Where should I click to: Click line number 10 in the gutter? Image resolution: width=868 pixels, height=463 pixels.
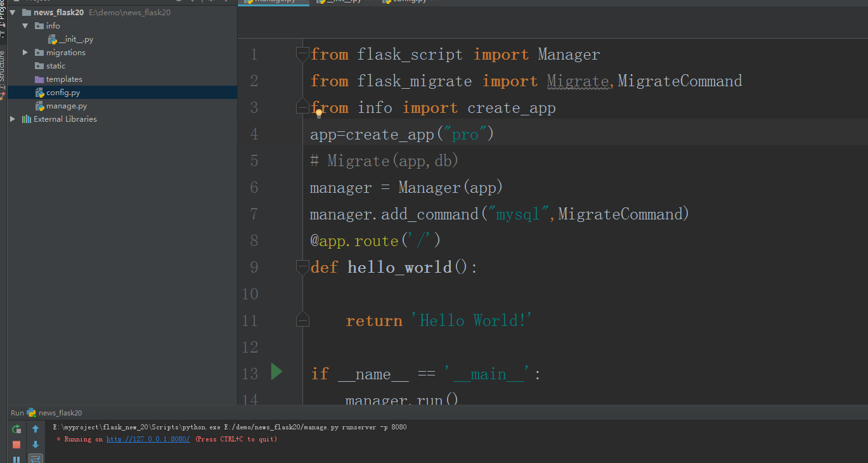click(x=250, y=294)
